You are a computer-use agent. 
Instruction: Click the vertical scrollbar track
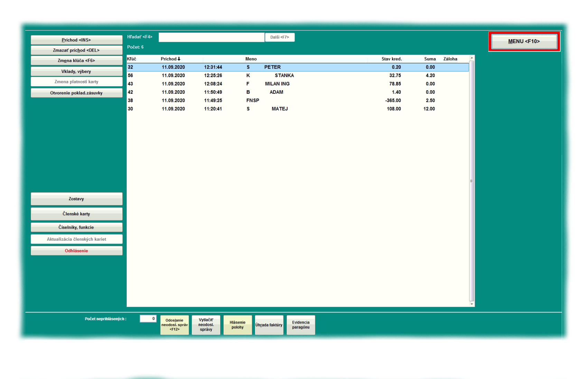(x=472, y=181)
